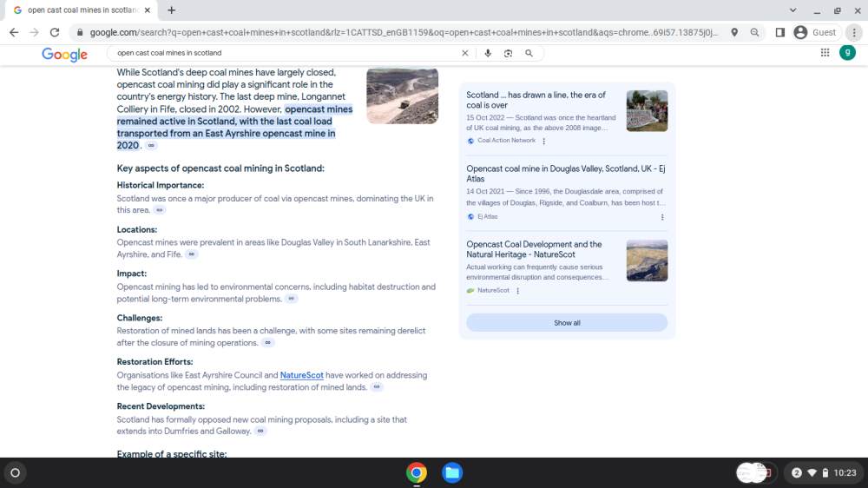Open Files app from the shelf
The image size is (868, 488).
(452, 472)
